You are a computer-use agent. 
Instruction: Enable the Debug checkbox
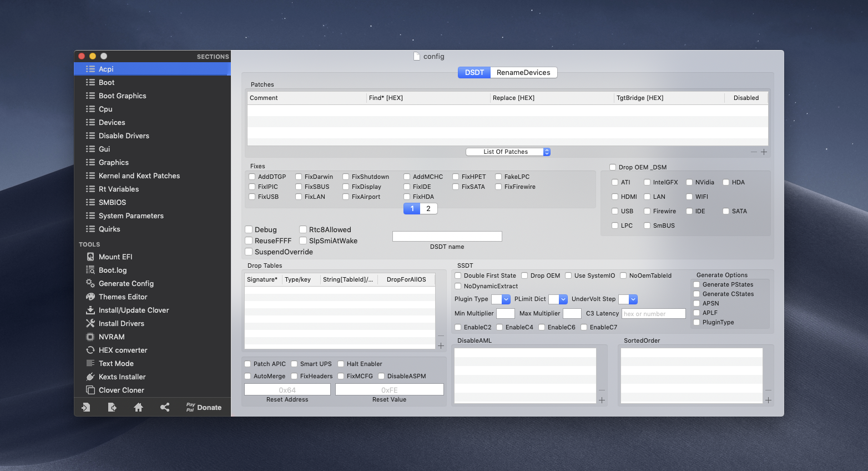click(x=249, y=229)
